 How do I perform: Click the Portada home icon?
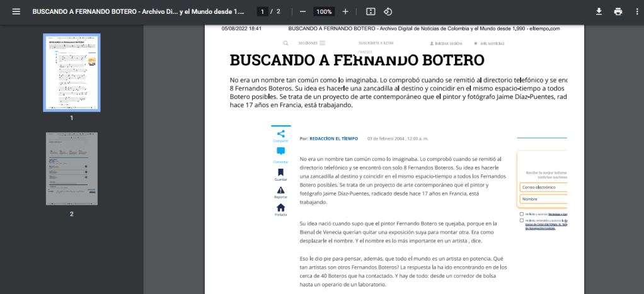280,208
